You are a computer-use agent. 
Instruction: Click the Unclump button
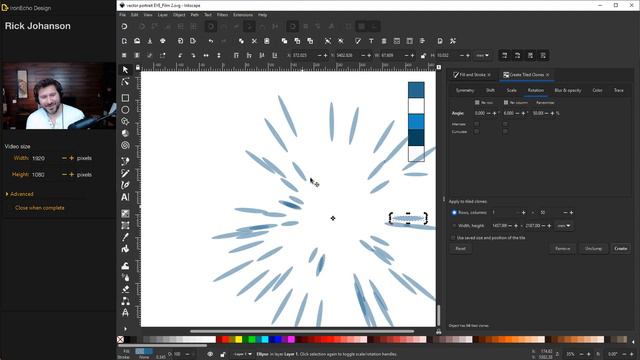(x=593, y=248)
